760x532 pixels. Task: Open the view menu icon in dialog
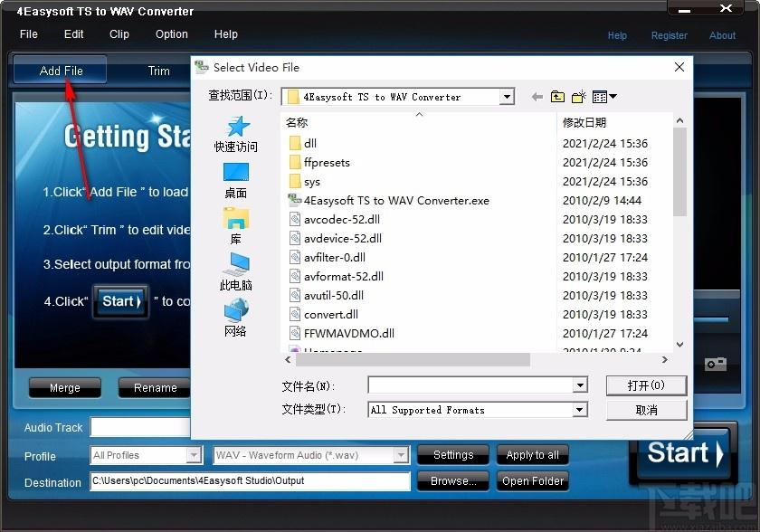tap(604, 97)
